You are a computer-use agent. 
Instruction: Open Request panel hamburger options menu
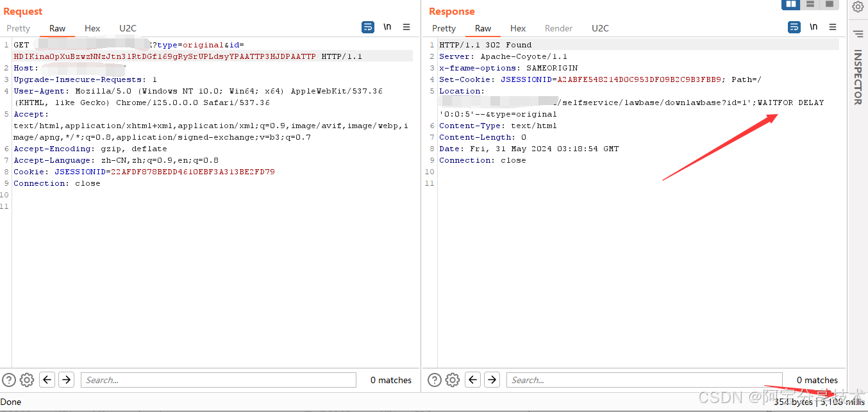406,27
